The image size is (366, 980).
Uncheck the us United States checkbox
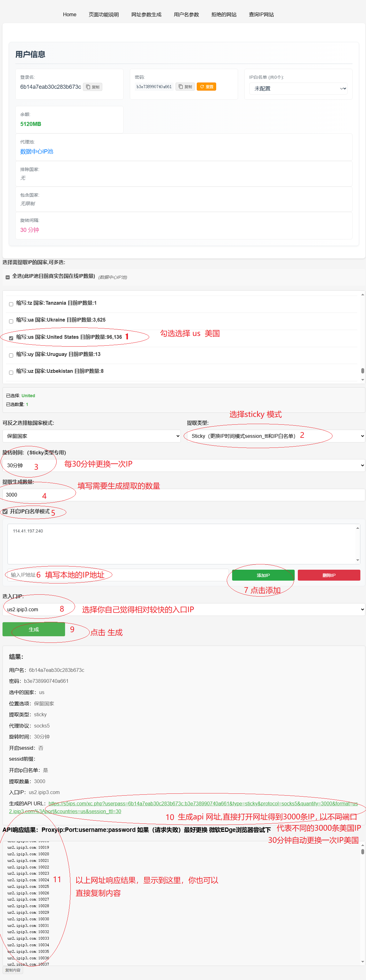coord(11,338)
